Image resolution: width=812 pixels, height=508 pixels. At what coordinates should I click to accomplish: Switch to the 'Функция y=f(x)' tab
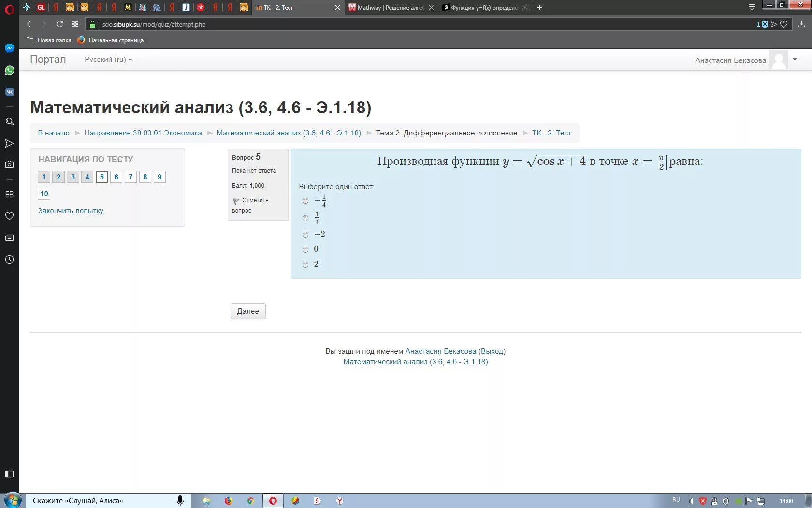[x=484, y=7]
